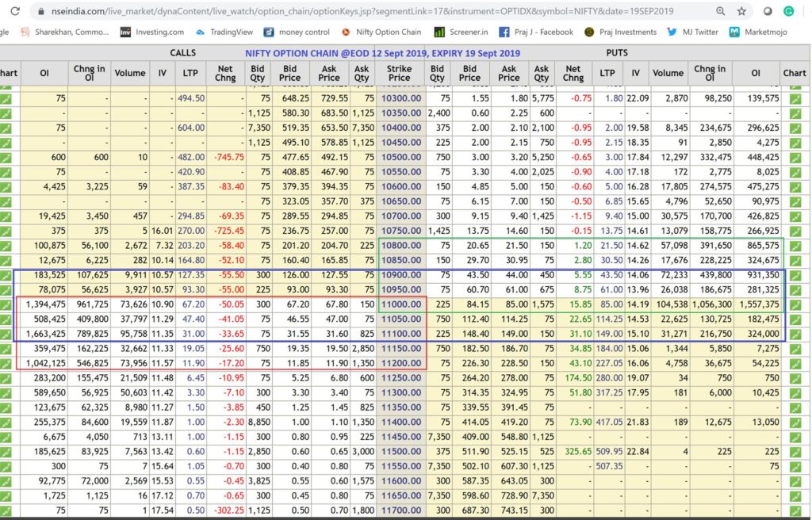The width and height of the screenshot is (812, 520).
Task: Click the PUTS section header
Action: pos(617,53)
